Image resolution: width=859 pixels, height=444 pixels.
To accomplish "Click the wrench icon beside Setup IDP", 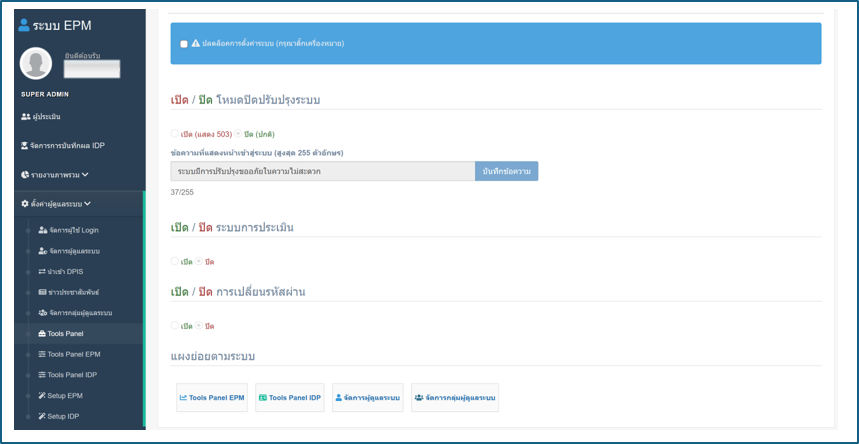I will pos(42,416).
